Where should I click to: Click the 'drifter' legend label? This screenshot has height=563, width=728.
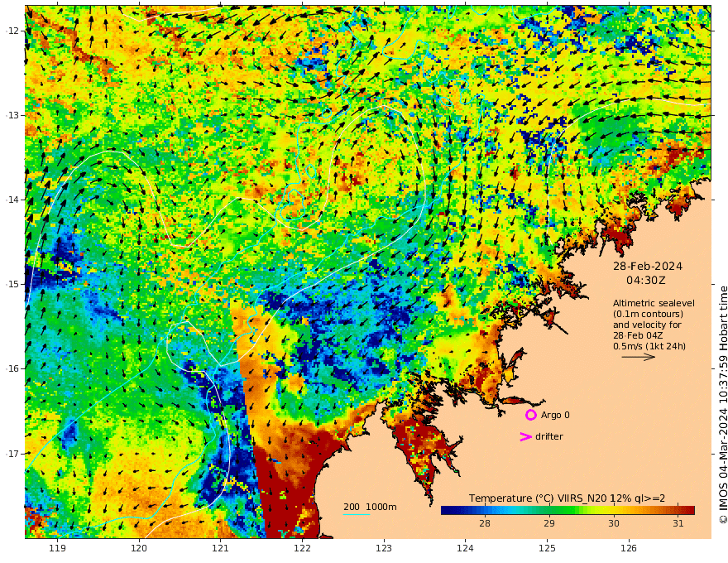click(x=549, y=436)
